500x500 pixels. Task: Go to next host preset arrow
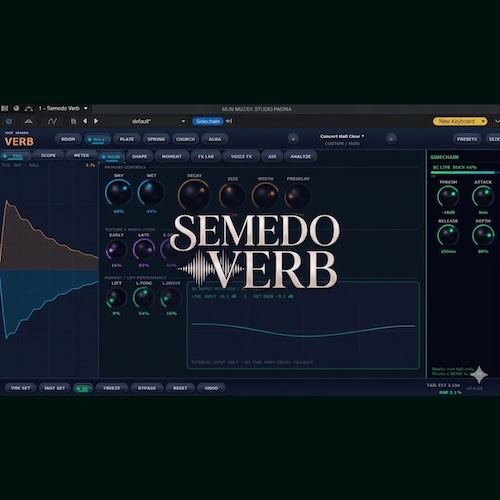click(96, 121)
